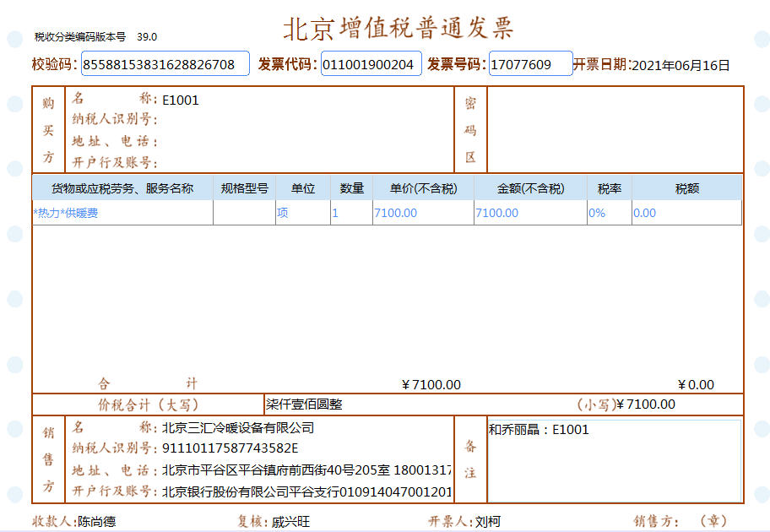Screen dimensions: 770x532
Task: Click the (小写) total ¥7100.00
Action: click(646, 404)
